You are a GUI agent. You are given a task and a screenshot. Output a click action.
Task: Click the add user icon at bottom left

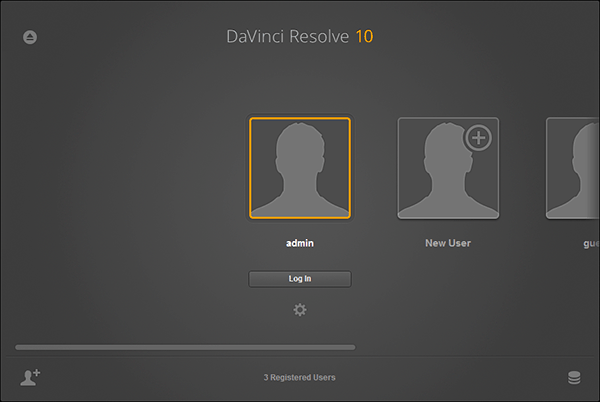coord(30,378)
